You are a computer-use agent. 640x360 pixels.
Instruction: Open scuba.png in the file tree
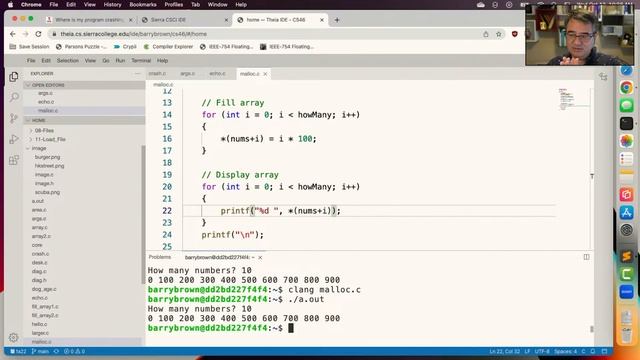[47, 192]
